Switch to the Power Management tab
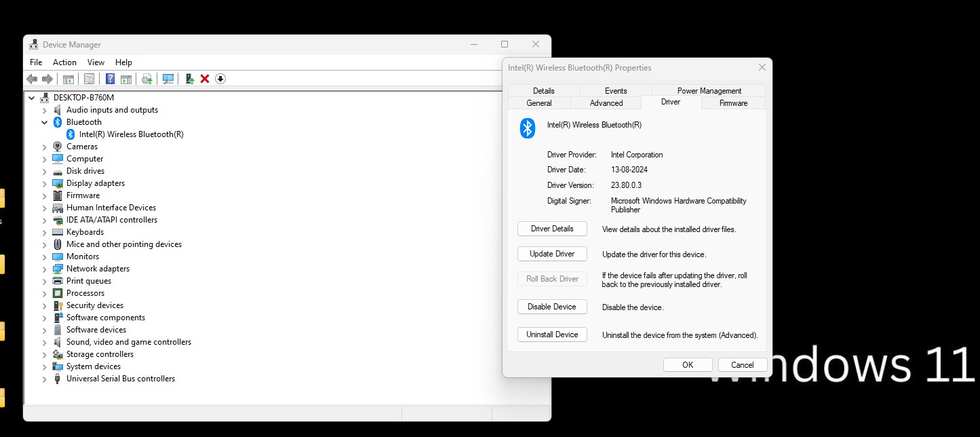980x437 pixels. pyautogui.click(x=709, y=91)
